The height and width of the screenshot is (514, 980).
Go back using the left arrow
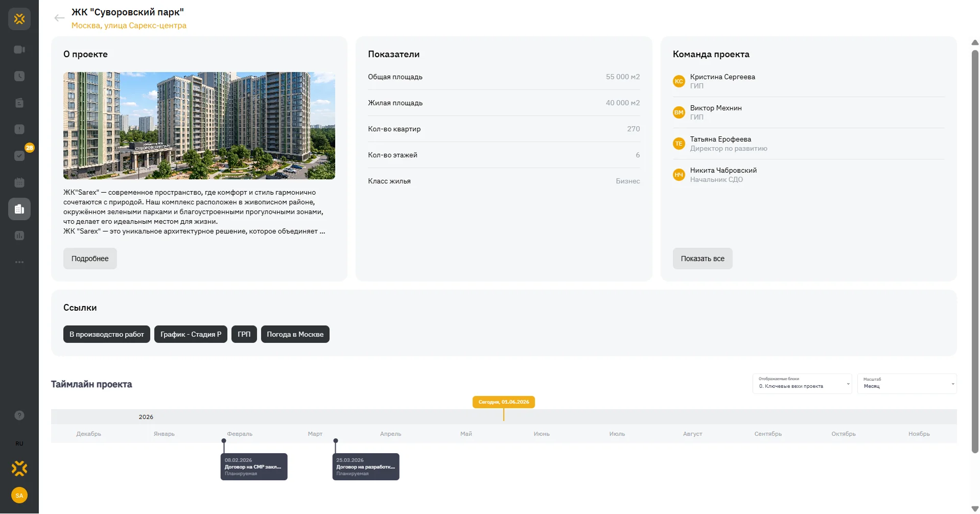tap(59, 18)
